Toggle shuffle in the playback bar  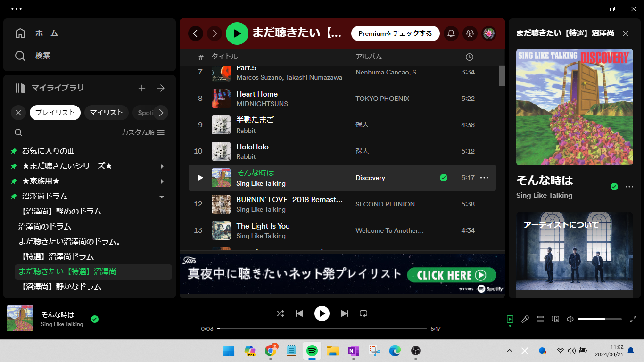tap(281, 313)
